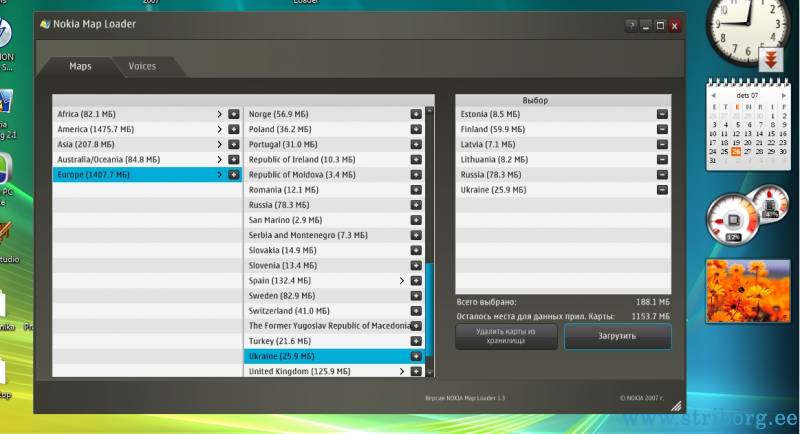Add Turkey map with its plus icon
800x434 pixels.
(x=416, y=341)
